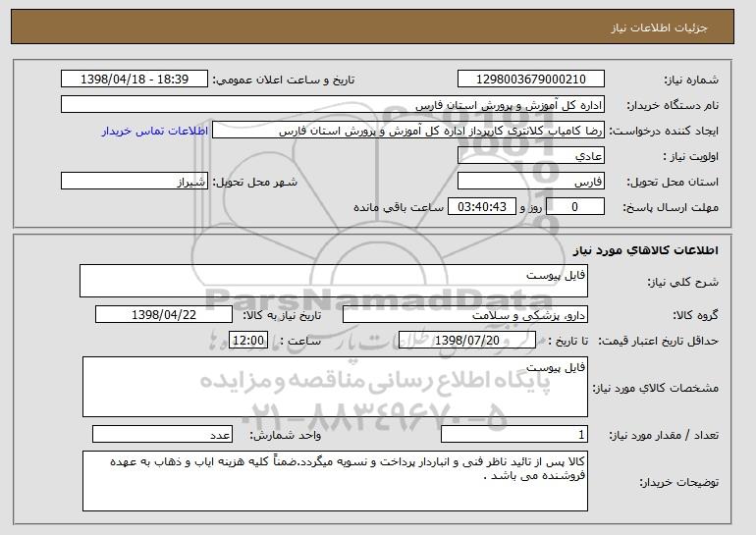Click the section heading اطلاعات کالاهای مورد نیاز

646,250
